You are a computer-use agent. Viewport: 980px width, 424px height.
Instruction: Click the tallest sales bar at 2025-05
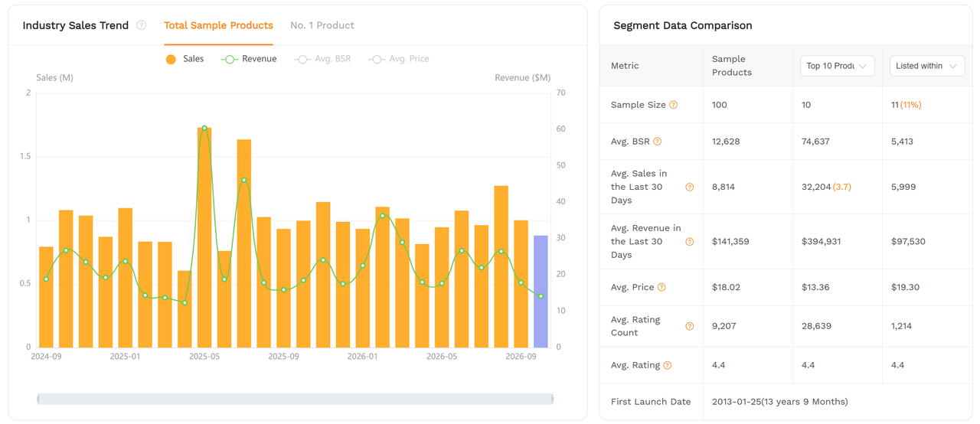coord(204,237)
